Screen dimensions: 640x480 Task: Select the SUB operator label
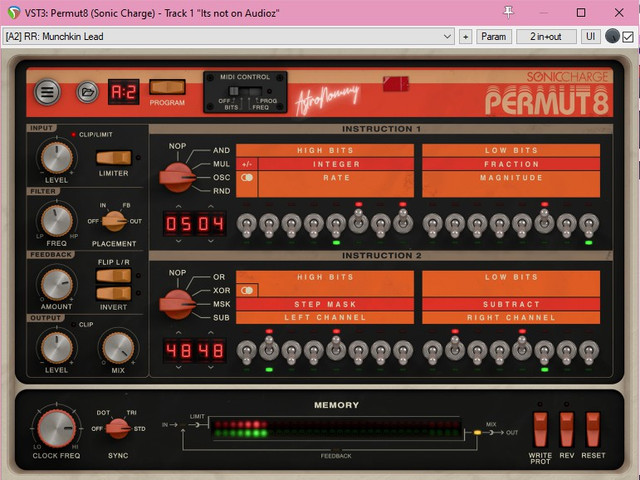tap(221, 317)
